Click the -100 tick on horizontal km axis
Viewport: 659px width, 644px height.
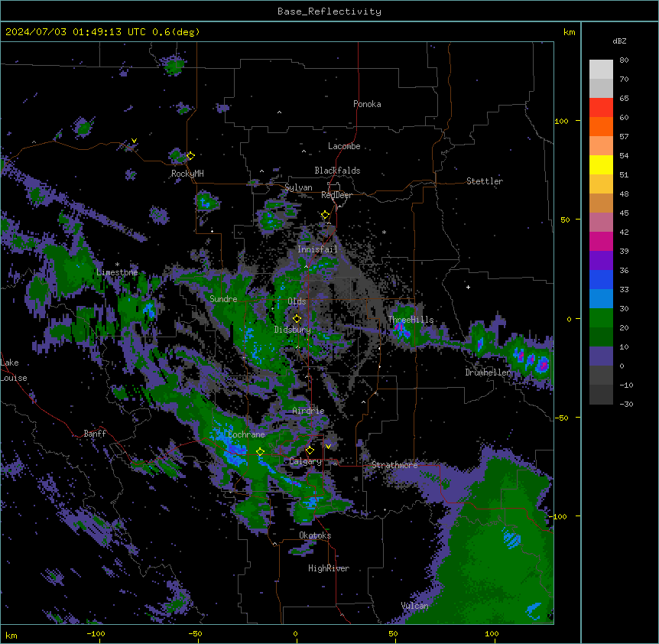click(x=96, y=633)
